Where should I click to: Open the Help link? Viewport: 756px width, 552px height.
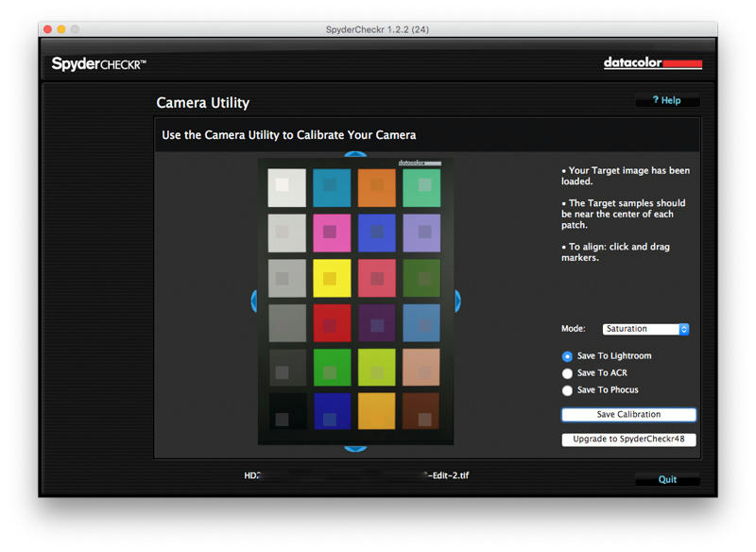click(x=667, y=100)
